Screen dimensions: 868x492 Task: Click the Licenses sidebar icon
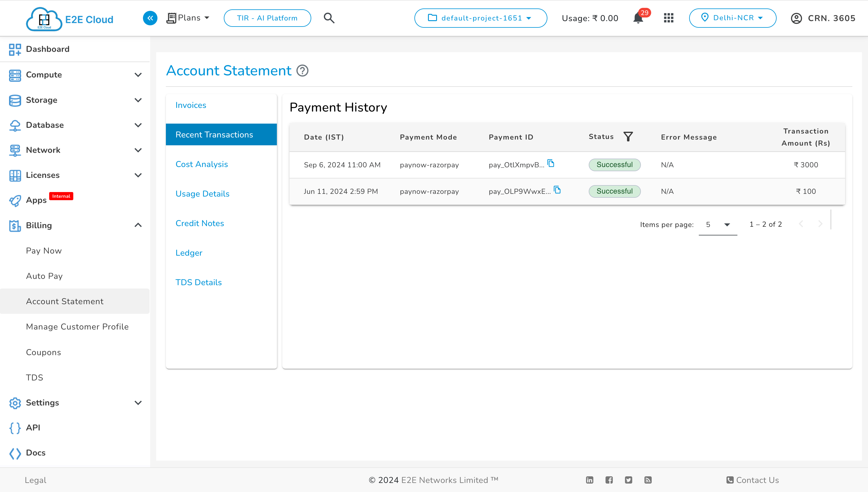pyautogui.click(x=15, y=175)
